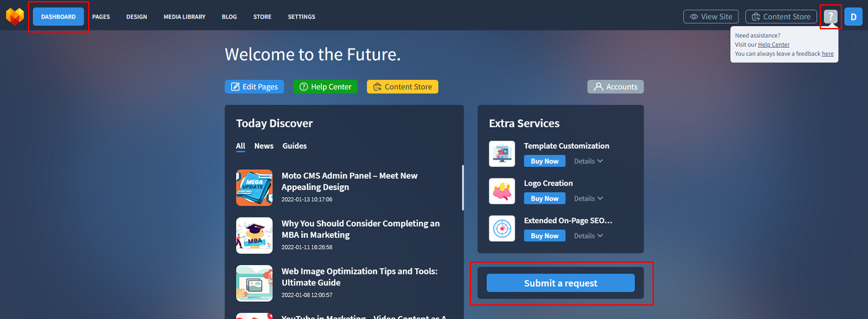Open the MBA in Marketing article thumbnail
Viewport: 868px width, 319px height.
pyautogui.click(x=254, y=235)
